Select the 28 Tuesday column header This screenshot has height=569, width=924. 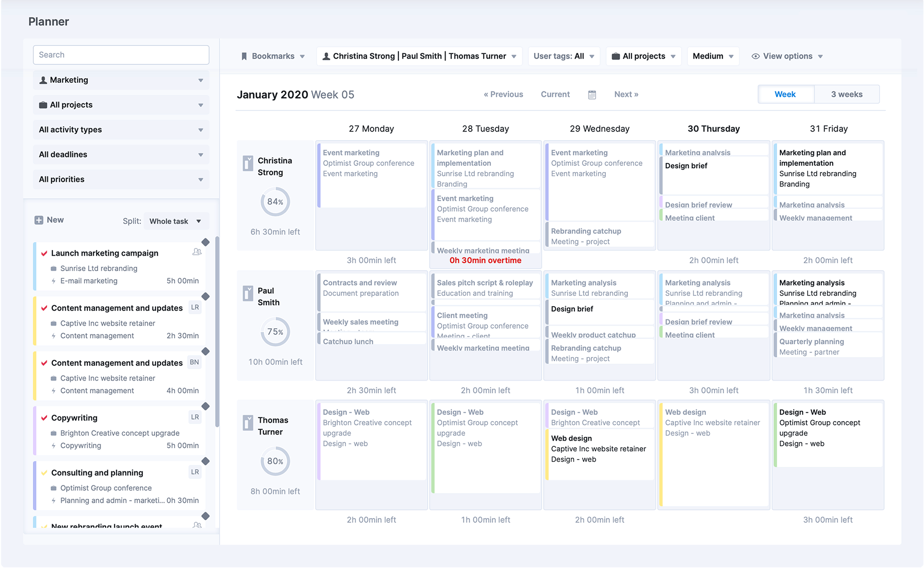[x=486, y=129]
